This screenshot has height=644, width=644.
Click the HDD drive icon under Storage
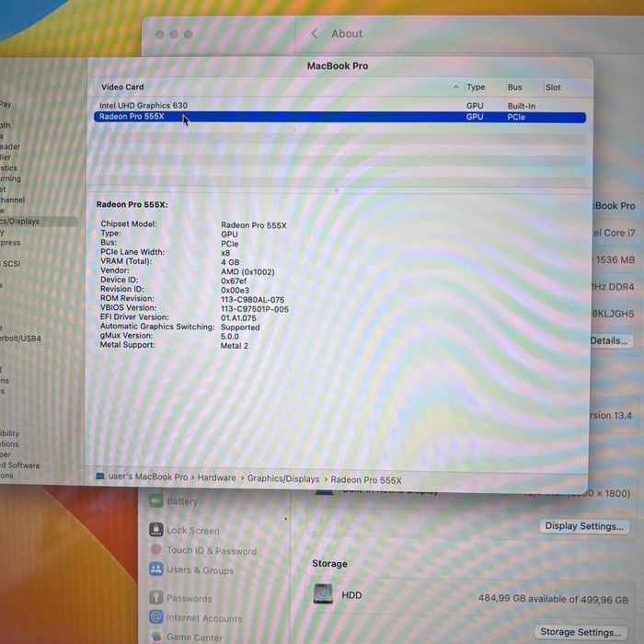tap(323, 594)
